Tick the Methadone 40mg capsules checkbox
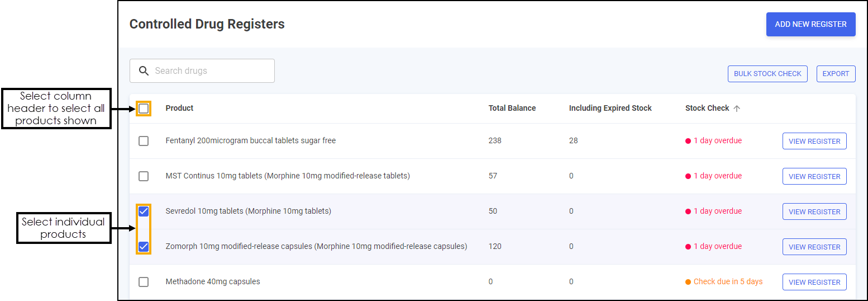Screen dimensions: 868x301 click(144, 282)
